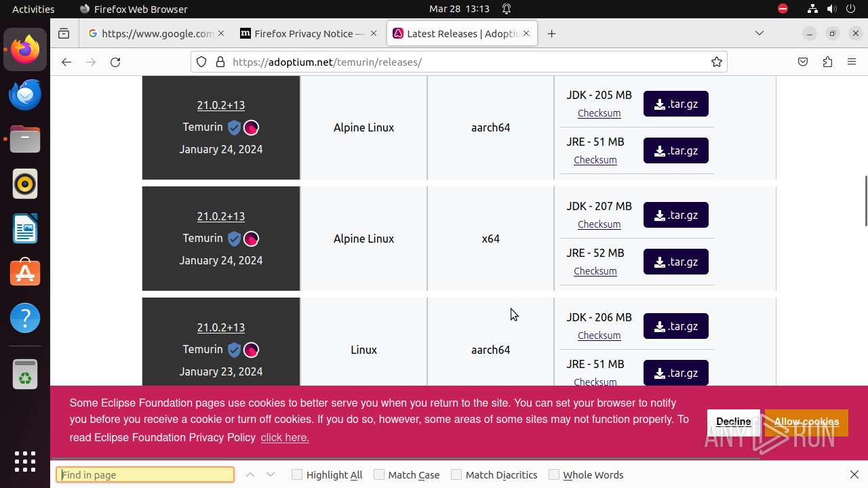Enable Match Case checkbox
This screenshot has width=868, height=488.
(x=379, y=474)
